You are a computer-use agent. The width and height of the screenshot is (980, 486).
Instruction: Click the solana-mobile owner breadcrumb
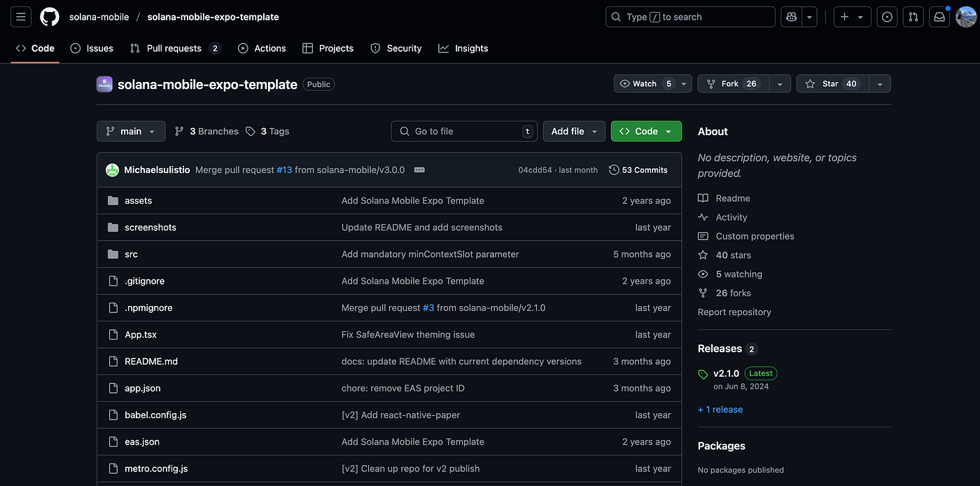(99, 17)
